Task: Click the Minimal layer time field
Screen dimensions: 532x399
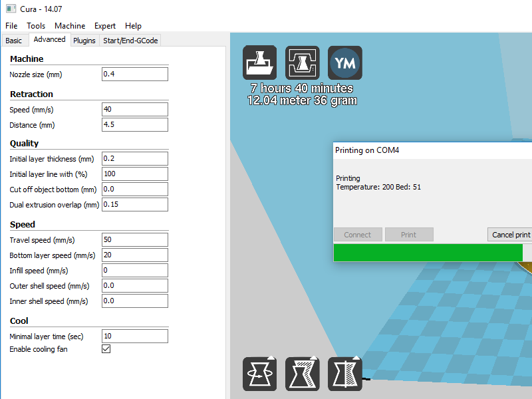Action: [x=135, y=336]
